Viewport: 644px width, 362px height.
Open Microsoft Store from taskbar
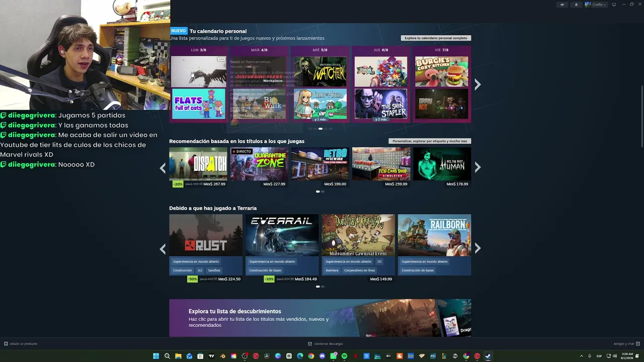200,356
